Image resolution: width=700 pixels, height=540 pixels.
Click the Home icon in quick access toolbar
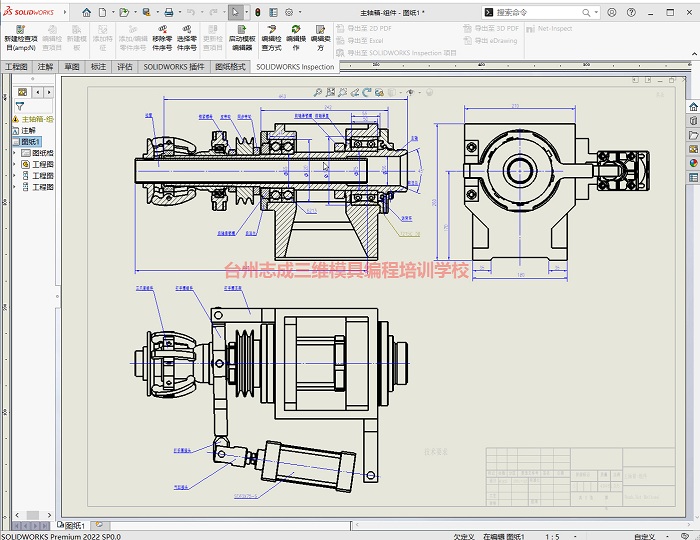click(87, 12)
